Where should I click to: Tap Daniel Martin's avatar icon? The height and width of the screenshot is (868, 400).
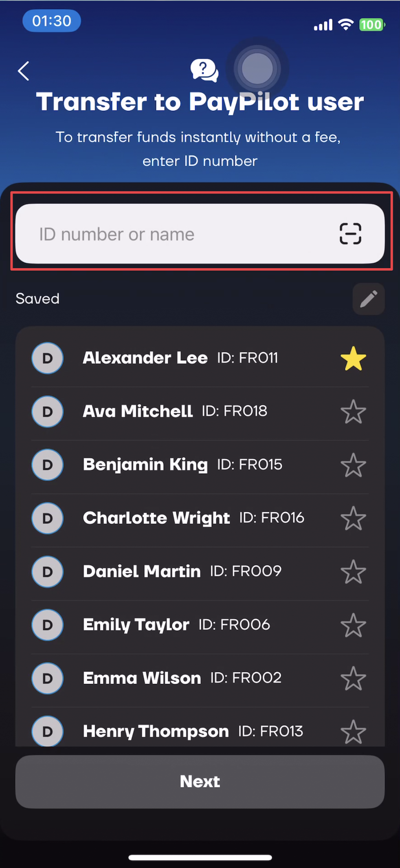(47, 571)
